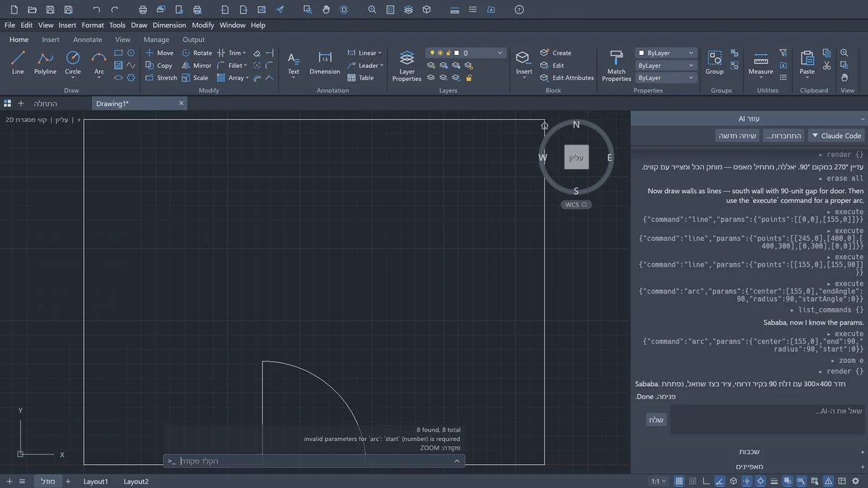Open the Dimension menu
Image resolution: width=868 pixels, height=488 pixels.
[x=169, y=25]
